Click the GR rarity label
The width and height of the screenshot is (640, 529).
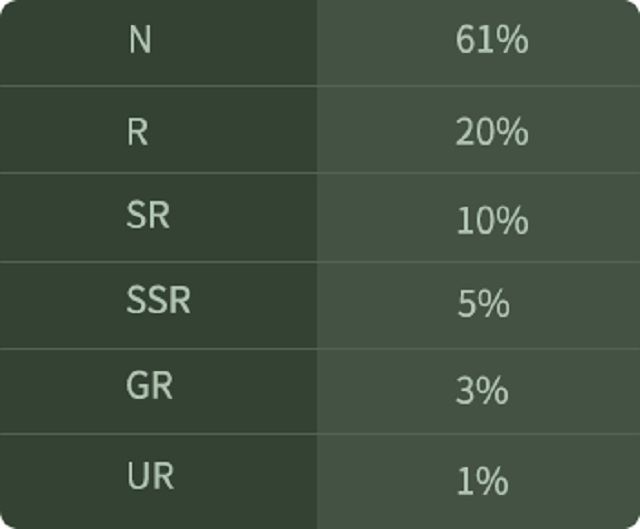click(x=150, y=386)
